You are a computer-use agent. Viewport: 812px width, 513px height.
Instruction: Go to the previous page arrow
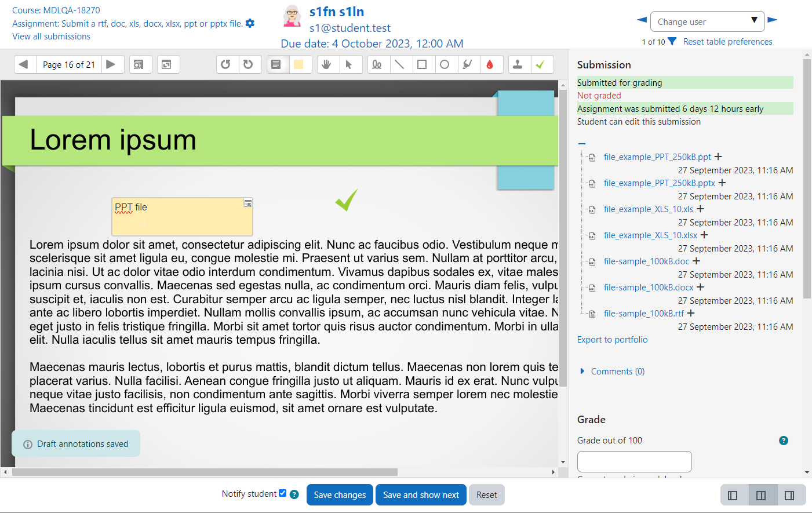pos(24,64)
